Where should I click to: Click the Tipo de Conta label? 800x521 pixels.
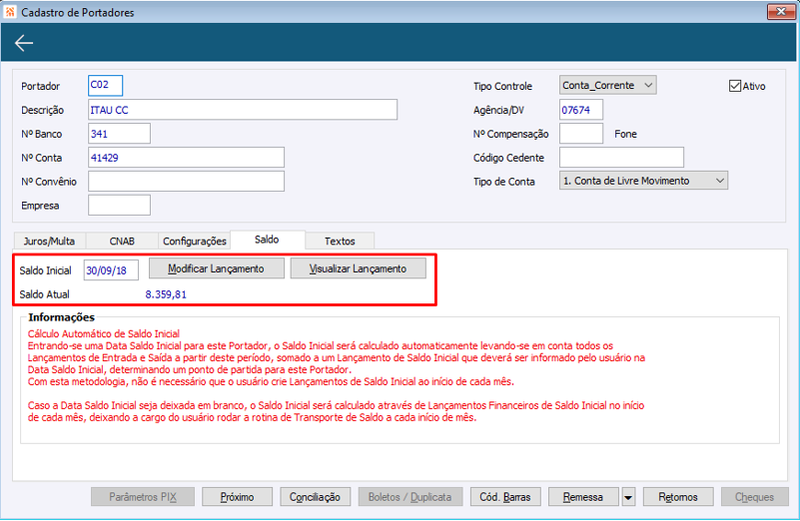tap(504, 182)
